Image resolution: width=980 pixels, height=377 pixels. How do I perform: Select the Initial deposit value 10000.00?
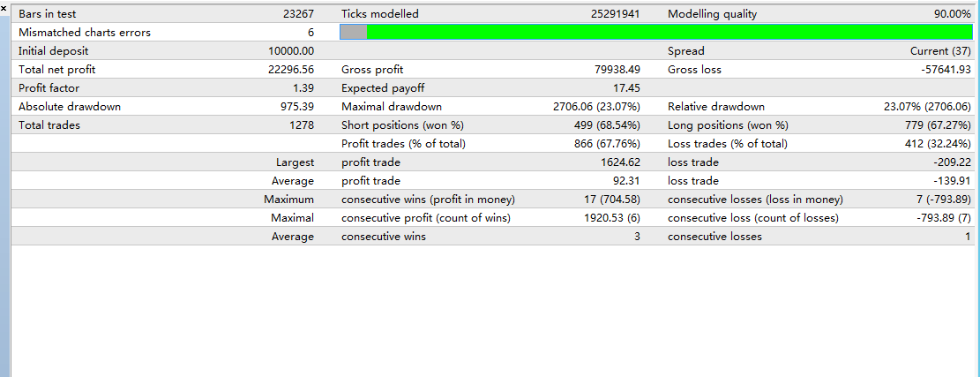(290, 51)
